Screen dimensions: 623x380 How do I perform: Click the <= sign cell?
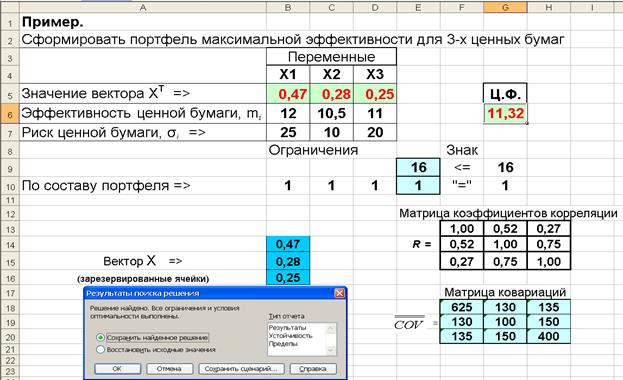coord(462,167)
